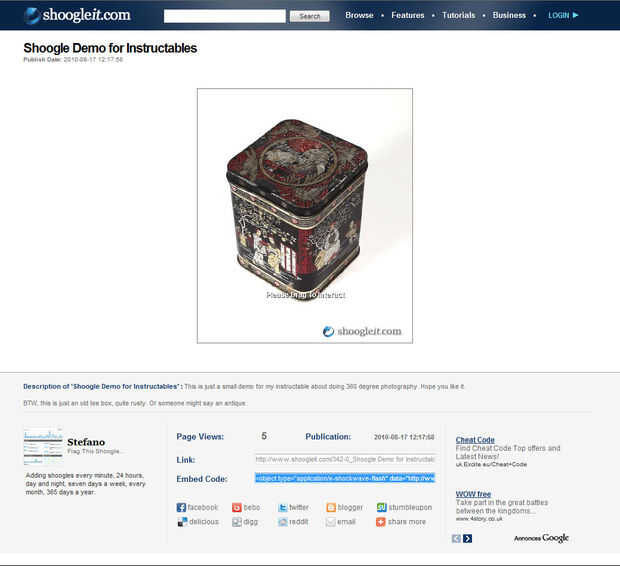This screenshot has height=566, width=620.
Task: Share via the facebook icon
Action: pos(181,507)
